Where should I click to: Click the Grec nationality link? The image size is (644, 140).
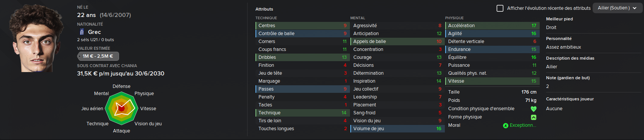(x=94, y=32)
